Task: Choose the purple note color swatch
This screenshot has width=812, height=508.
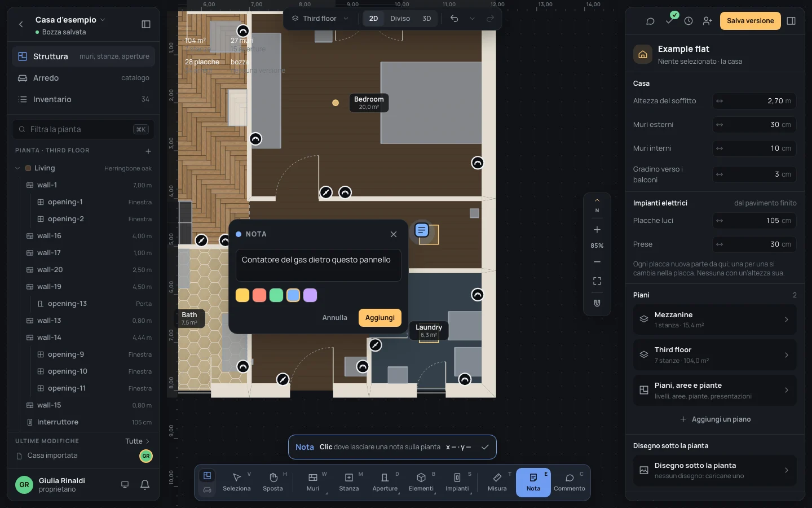Action: 310,295
